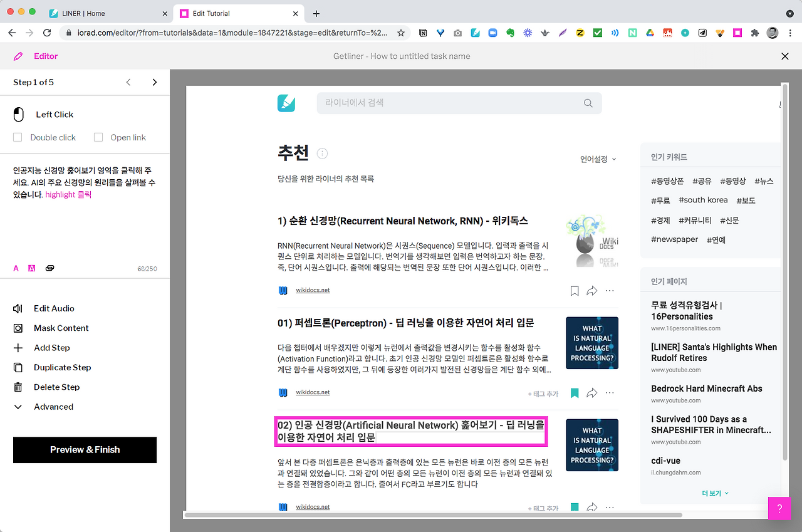Go back in browser history
The width and height of the screenshot is (802, 532).
12,33
